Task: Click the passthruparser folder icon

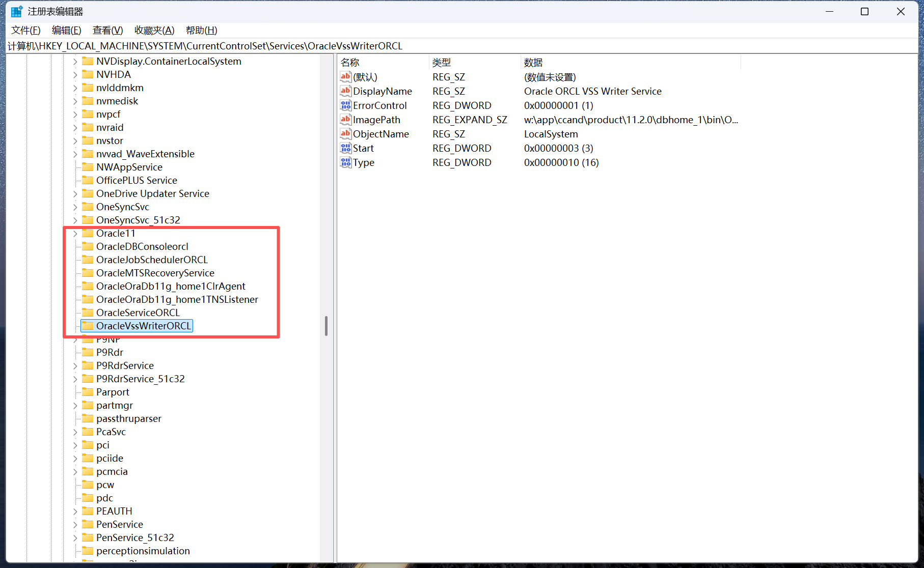Action: tap(88, 418)
